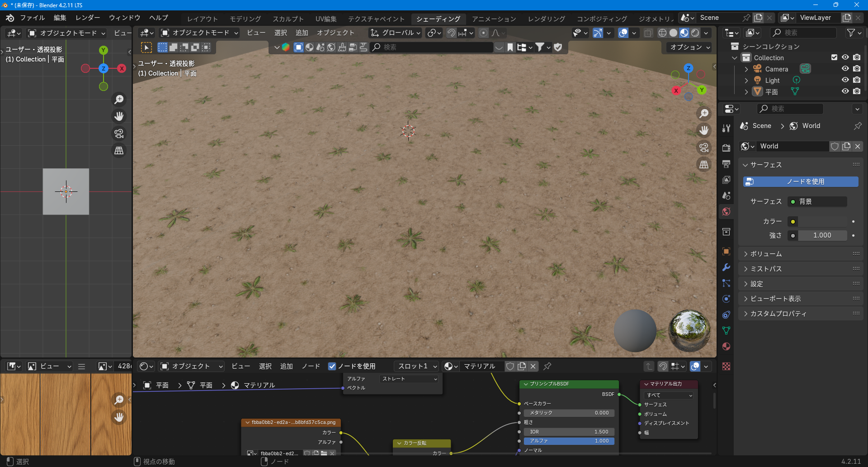This screenshot has width=868, height=467.
Task: Open the World properties tab icon
Action: pyautogui.click(x=726, y=211)
